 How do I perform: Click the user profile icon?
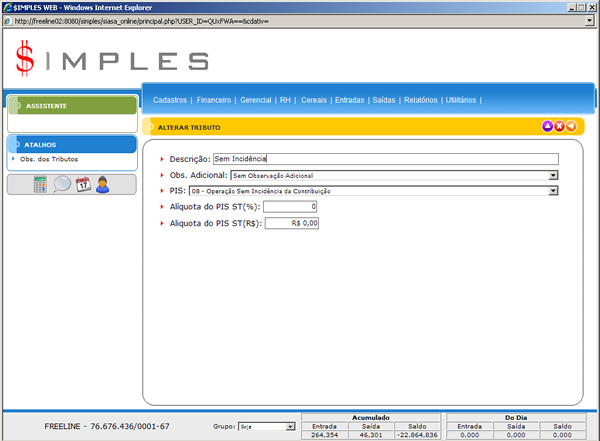pos(103,184)
